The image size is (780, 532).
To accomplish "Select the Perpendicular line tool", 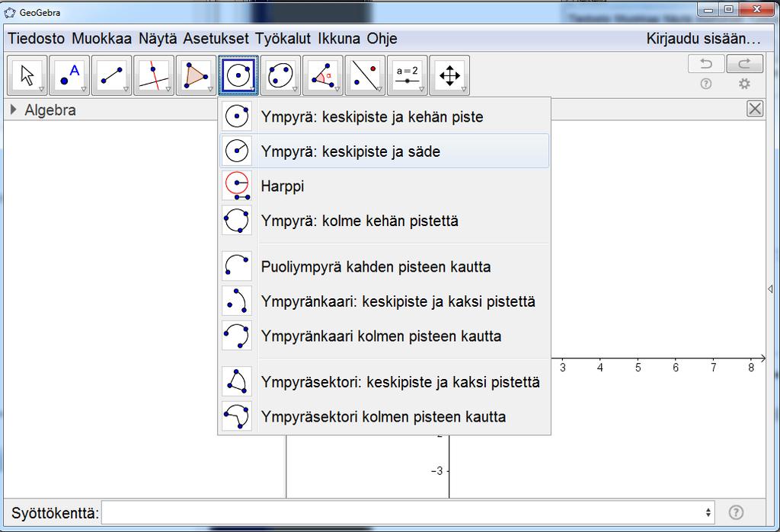I will tap(154, 75).
